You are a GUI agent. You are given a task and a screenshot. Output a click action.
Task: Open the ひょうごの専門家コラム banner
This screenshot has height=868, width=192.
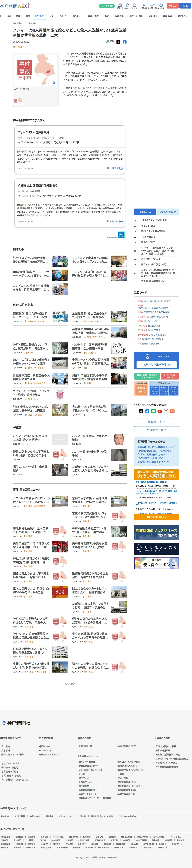157,495
